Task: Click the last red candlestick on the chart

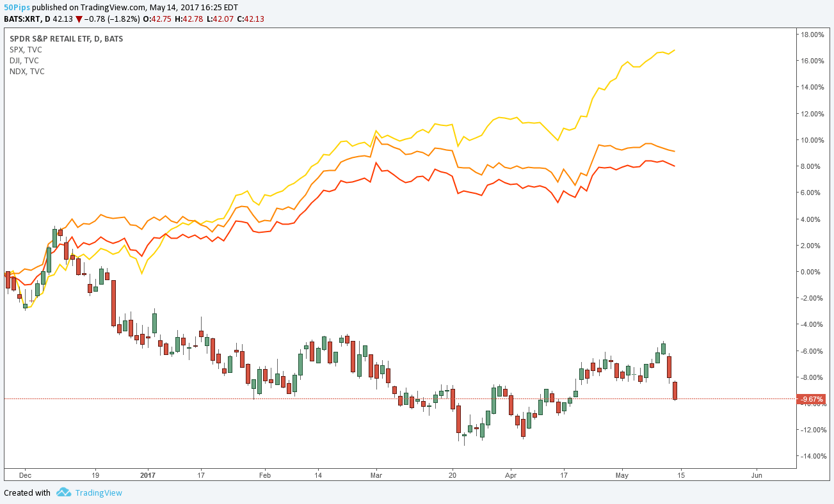Action: [x=675, y=390]
